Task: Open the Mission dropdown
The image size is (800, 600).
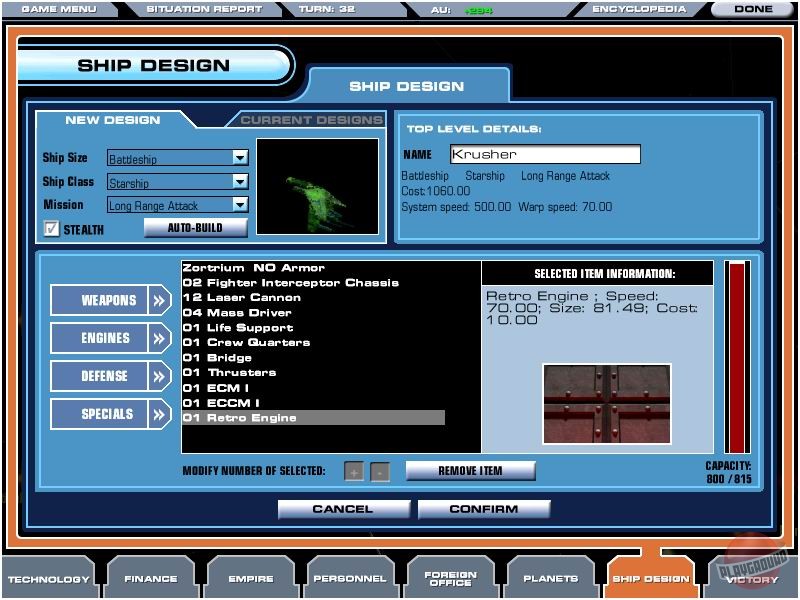Action: point(241,206)
